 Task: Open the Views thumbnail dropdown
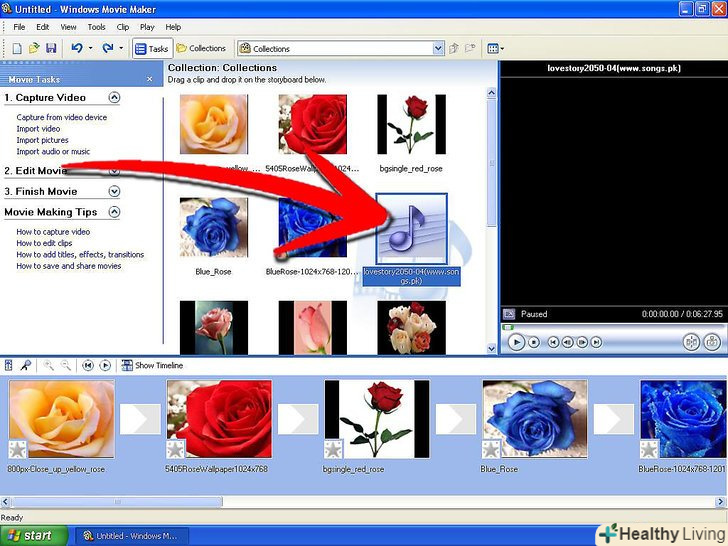495,48
